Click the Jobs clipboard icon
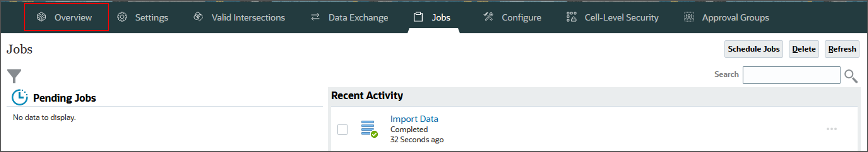This screenshot has width=868, height=152. (x=418, y=17)
